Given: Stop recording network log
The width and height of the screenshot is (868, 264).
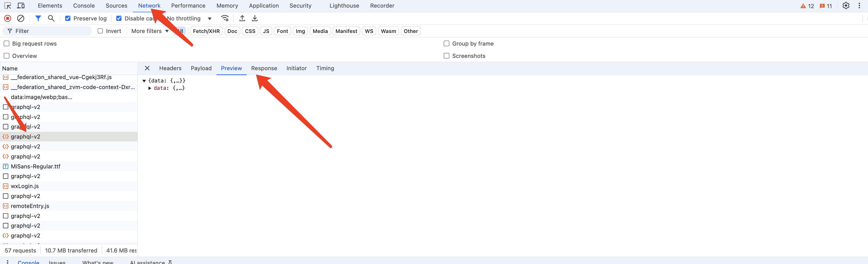Looking at the screenshot, I should (7, 19).
